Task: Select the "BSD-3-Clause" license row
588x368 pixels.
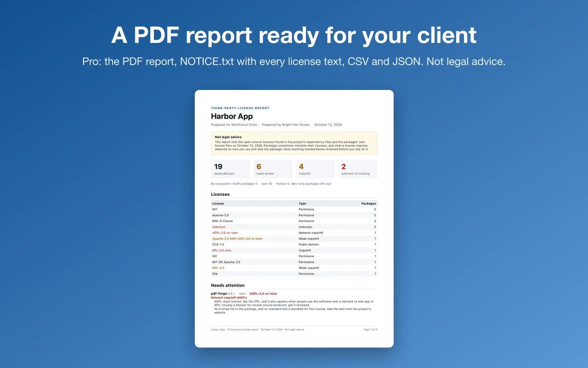Action: (294, 221)
